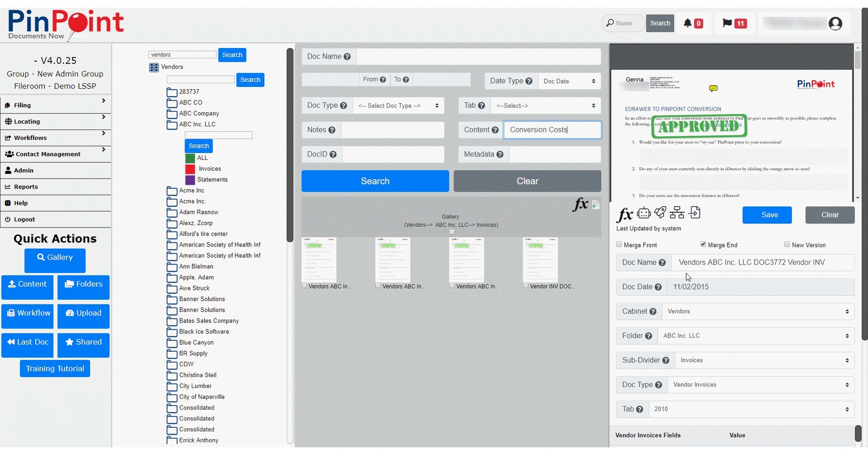Enable the Merge Front checkbox
Image resolution: width=868 pixels, height=455 pixels.
[x=619, y=244]
